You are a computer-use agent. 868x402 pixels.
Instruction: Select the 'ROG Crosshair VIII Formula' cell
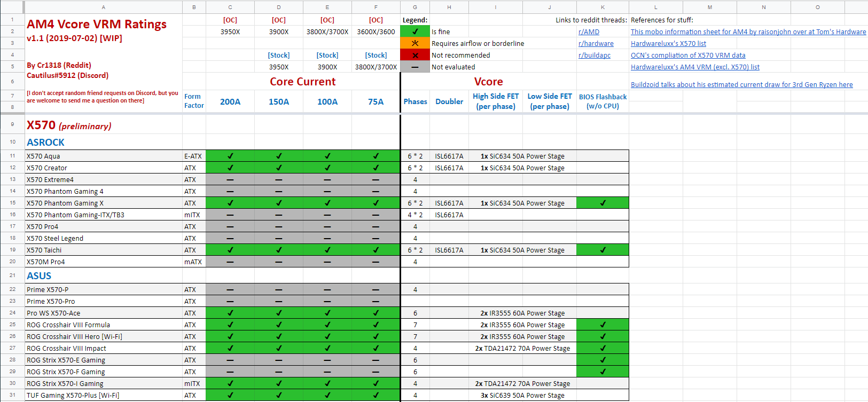tap(104, 325)
